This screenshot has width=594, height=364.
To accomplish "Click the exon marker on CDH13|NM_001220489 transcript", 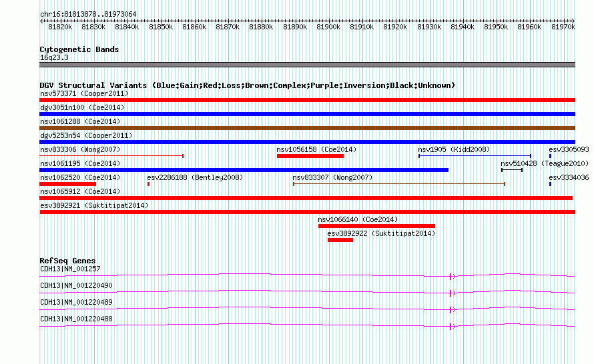I will click(451, 310).
